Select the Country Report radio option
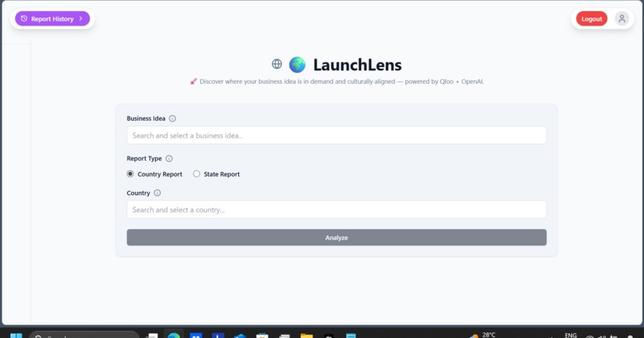644x338 pixels. (x=130, y=173)
